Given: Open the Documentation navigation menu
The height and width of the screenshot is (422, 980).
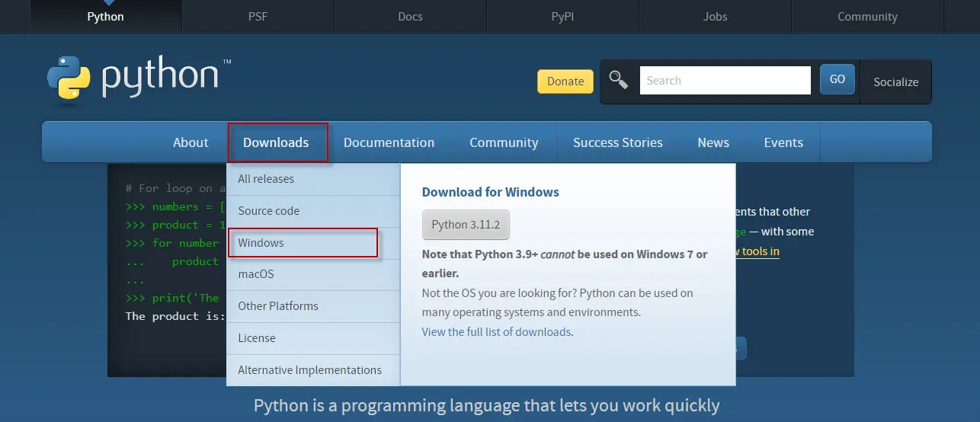Looking at the screenshot, I should (x=389, y=142).
